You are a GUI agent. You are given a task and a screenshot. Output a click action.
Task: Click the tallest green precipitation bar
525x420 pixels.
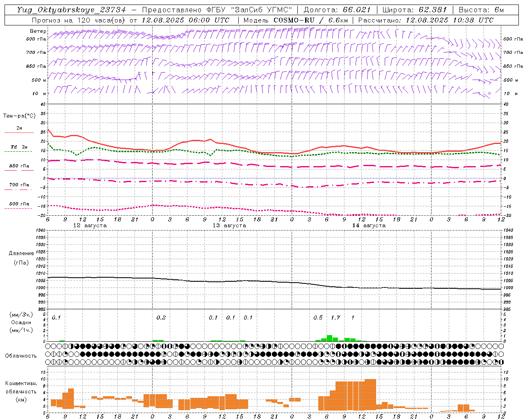(x=329, y=338)
